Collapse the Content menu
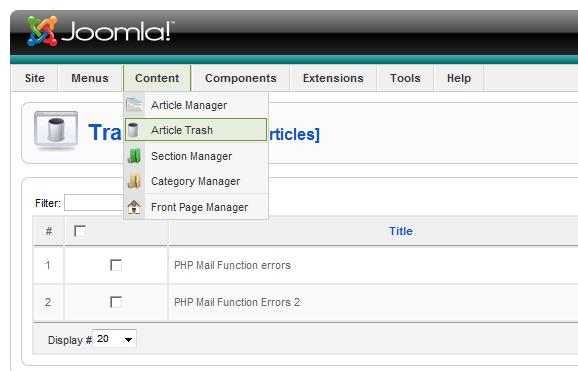The image size is (578, 371). pyautogui.click(x=157, y=78)
